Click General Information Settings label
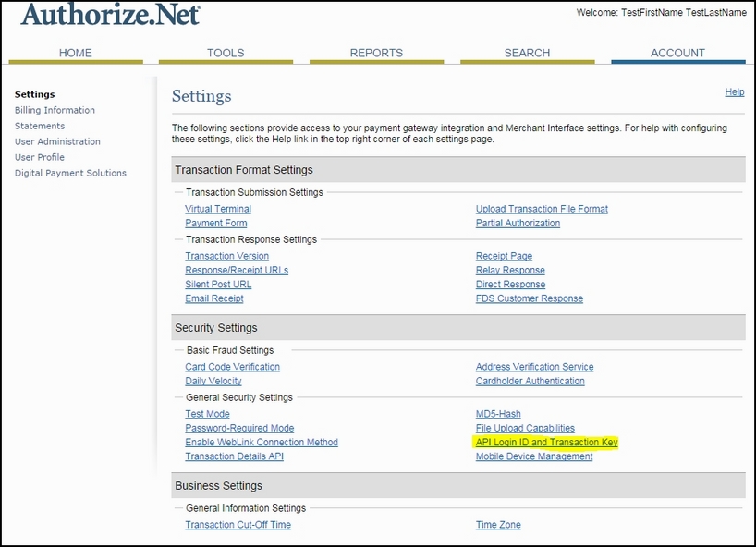 coord(246,508)
